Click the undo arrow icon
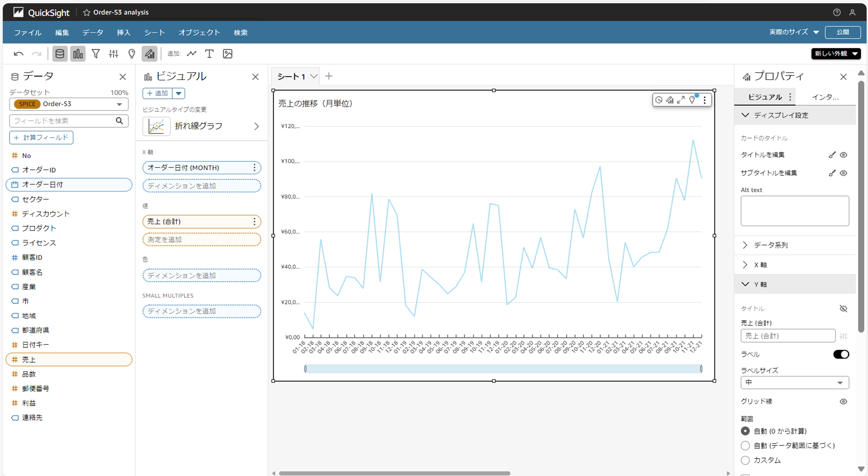This screenshot has width=868, height=476. (x=19, y=54)
